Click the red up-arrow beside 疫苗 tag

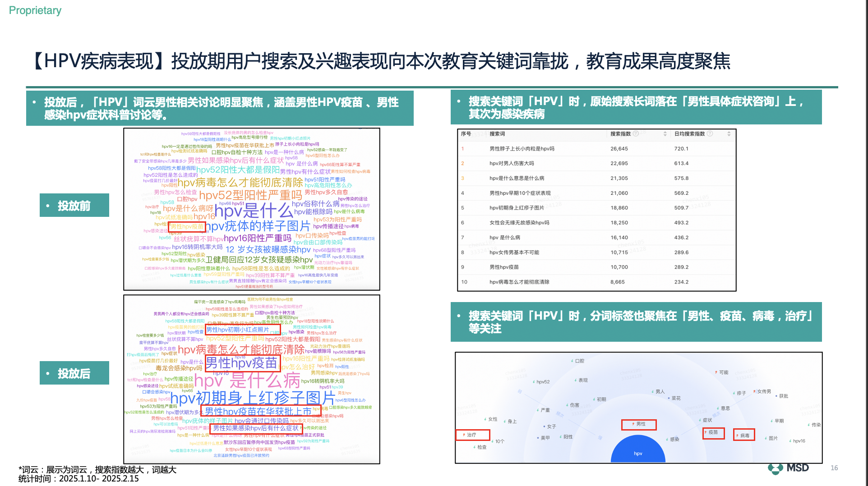[705, 432]
